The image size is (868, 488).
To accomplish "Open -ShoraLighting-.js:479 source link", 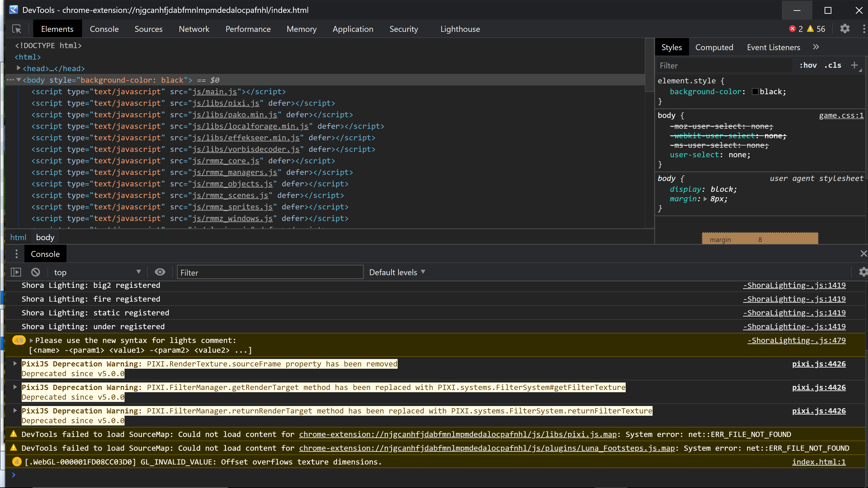I will (x=797, y=340).
